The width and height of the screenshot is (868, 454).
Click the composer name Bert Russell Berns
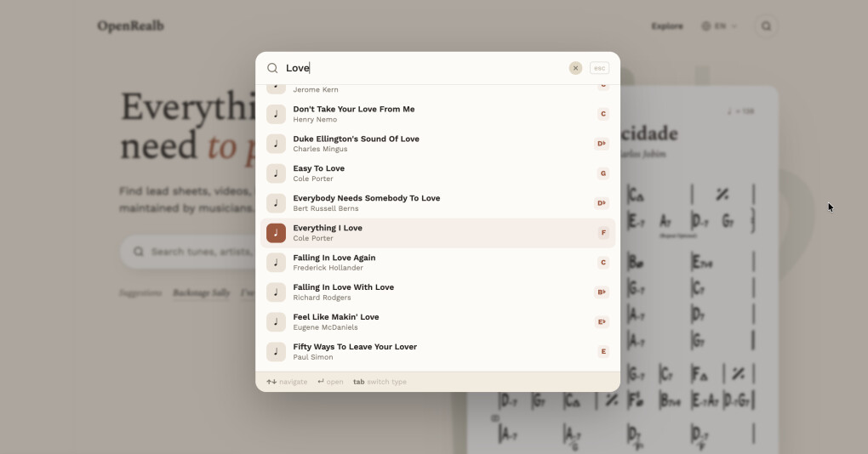click(326, 208)
